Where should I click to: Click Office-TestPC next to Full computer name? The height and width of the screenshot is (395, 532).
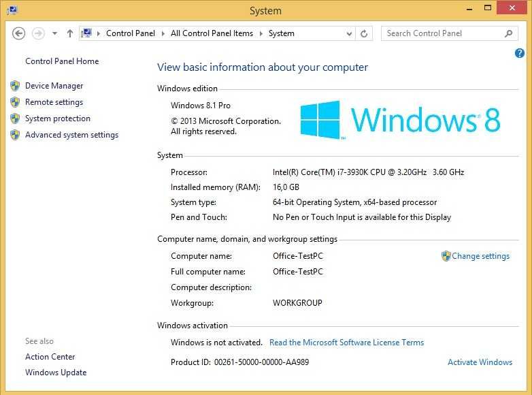297,272
